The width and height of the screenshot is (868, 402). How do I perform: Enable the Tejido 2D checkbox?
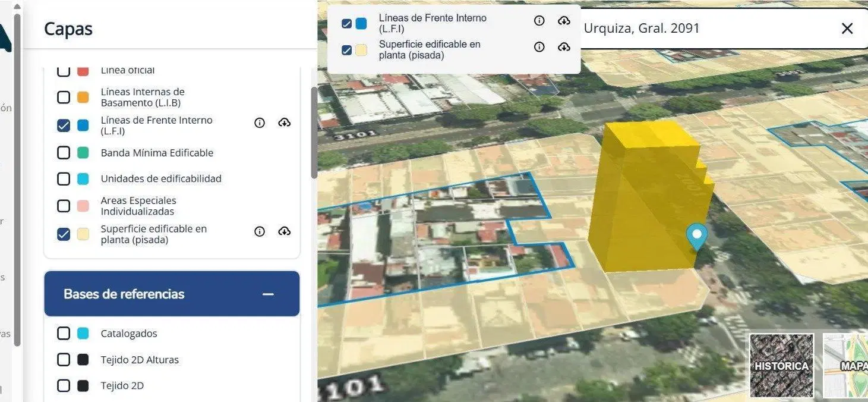63,386
